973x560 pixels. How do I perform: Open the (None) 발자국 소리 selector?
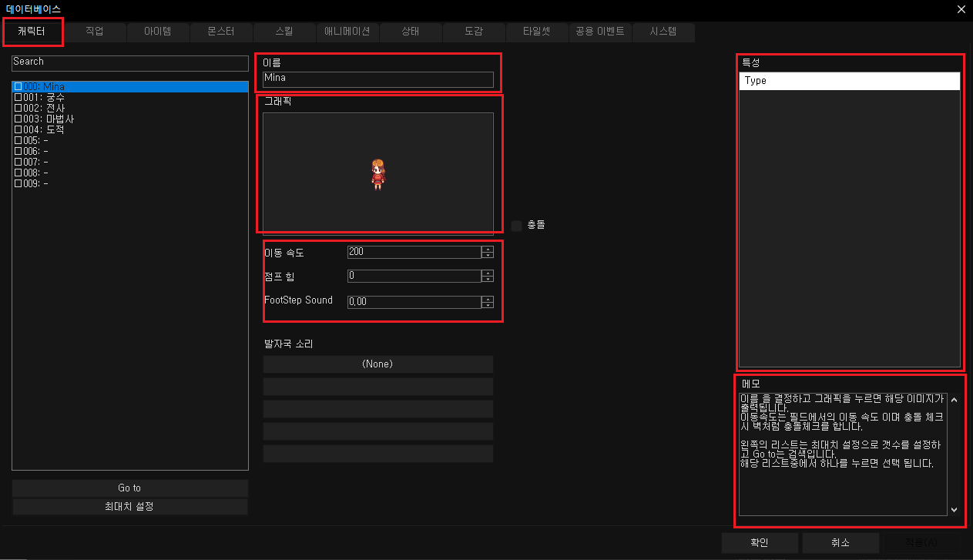pos(377,364)
